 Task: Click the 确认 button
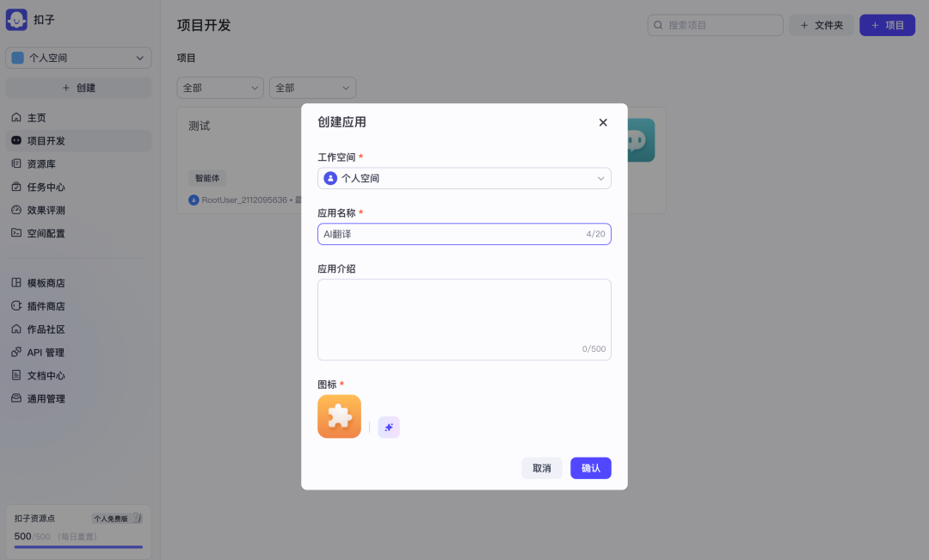(591, 468)
